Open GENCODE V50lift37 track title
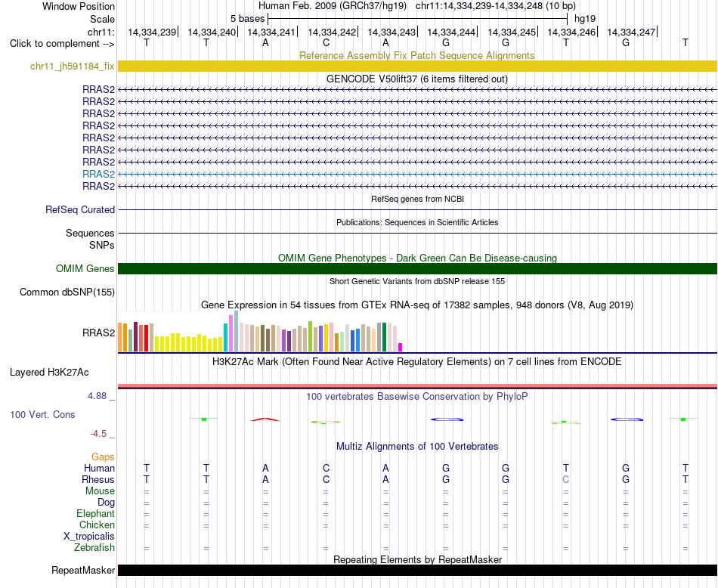Viewport: 718px width, 588px height. pyautogui.click(x=416, y=79)
